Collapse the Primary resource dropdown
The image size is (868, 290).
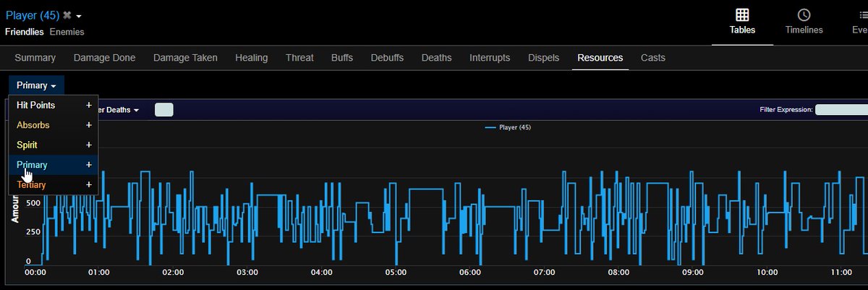pos(36,85)
